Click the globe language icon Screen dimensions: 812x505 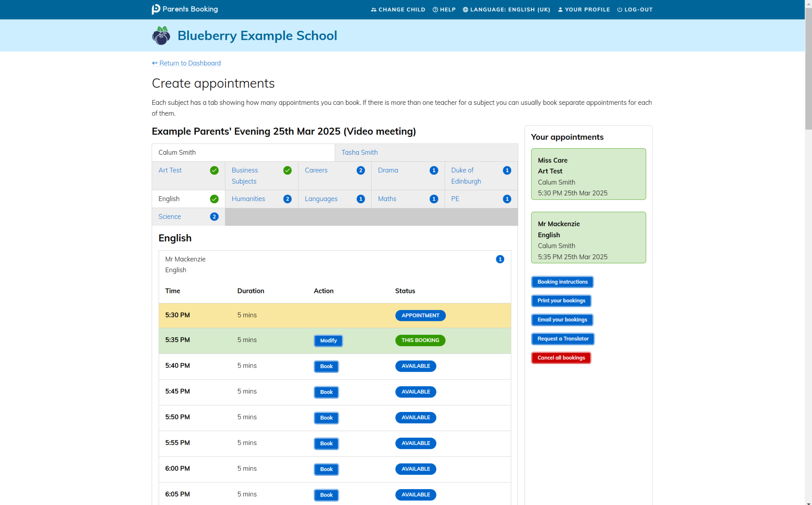point(465,10)
